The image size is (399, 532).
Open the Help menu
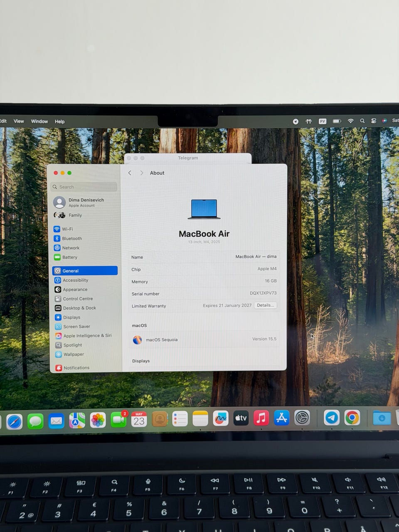pyautogui.click(x=59, y=122)
